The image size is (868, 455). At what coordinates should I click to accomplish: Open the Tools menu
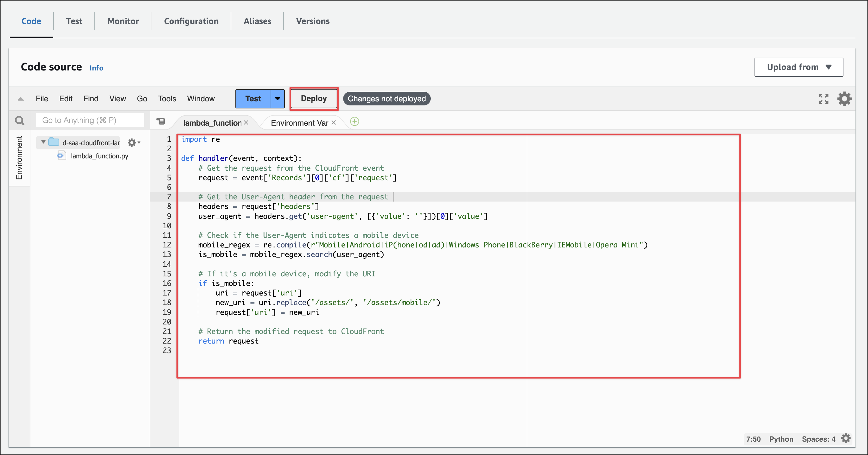(167, 99)
